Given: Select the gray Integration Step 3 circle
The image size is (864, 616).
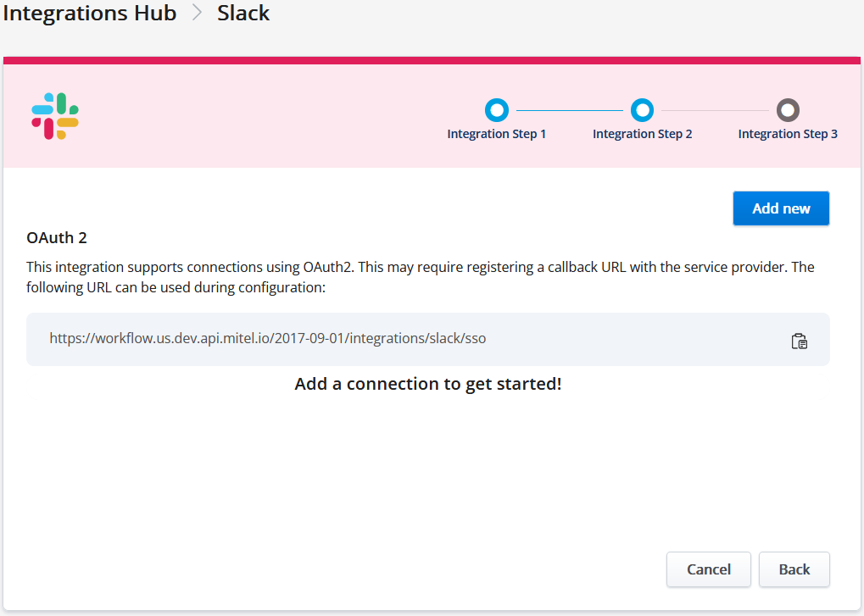Looking at the screenshot, I should (x=787, y=109).
